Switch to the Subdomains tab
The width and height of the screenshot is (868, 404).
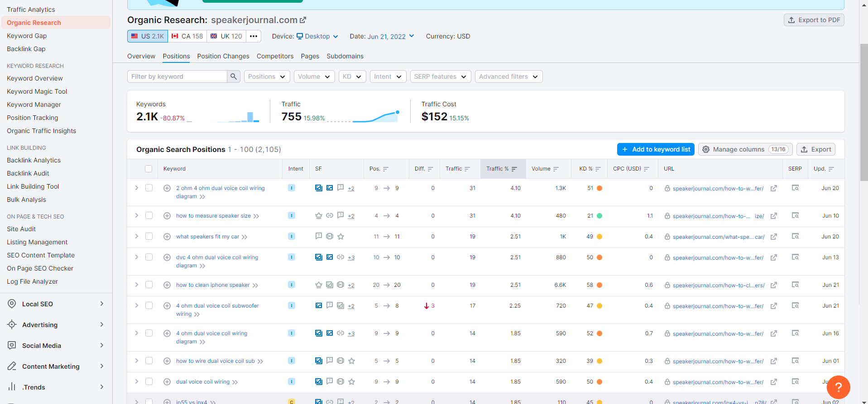click(x=345, y=56)
